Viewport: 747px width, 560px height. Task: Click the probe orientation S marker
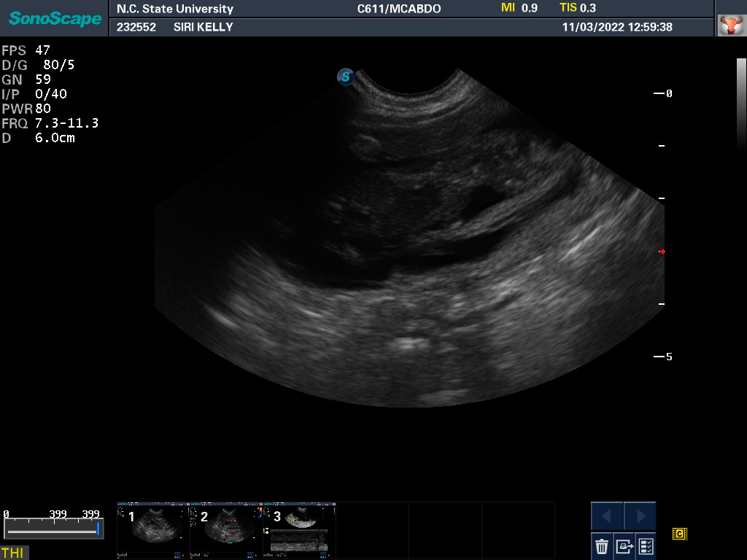click(x=346, y=77)
